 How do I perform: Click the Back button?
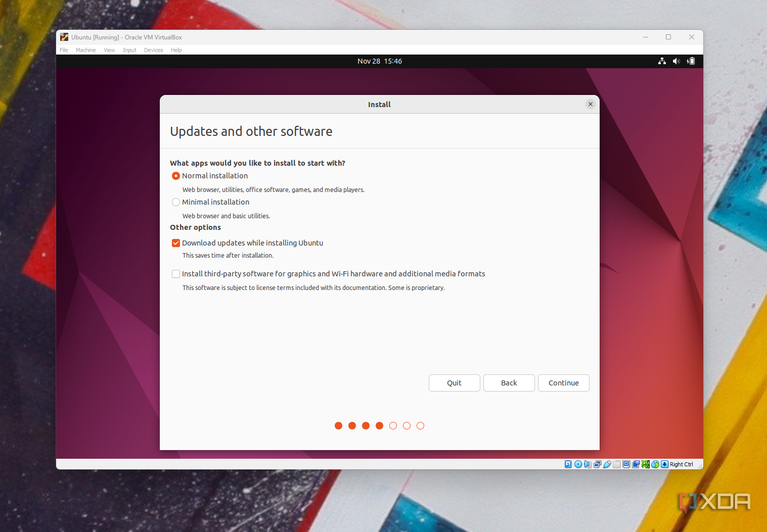(x=509, y=383)
